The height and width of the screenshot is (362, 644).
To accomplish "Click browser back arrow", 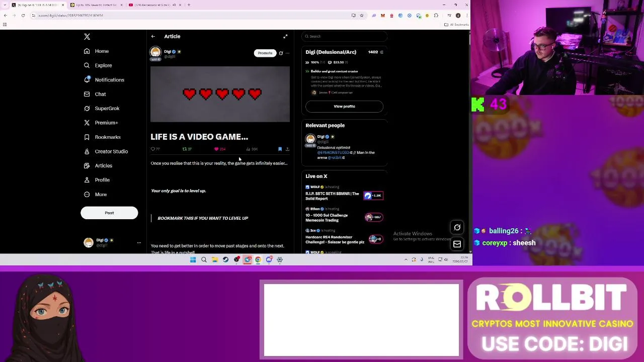I will pyautogui.click(x=5, y=16).
